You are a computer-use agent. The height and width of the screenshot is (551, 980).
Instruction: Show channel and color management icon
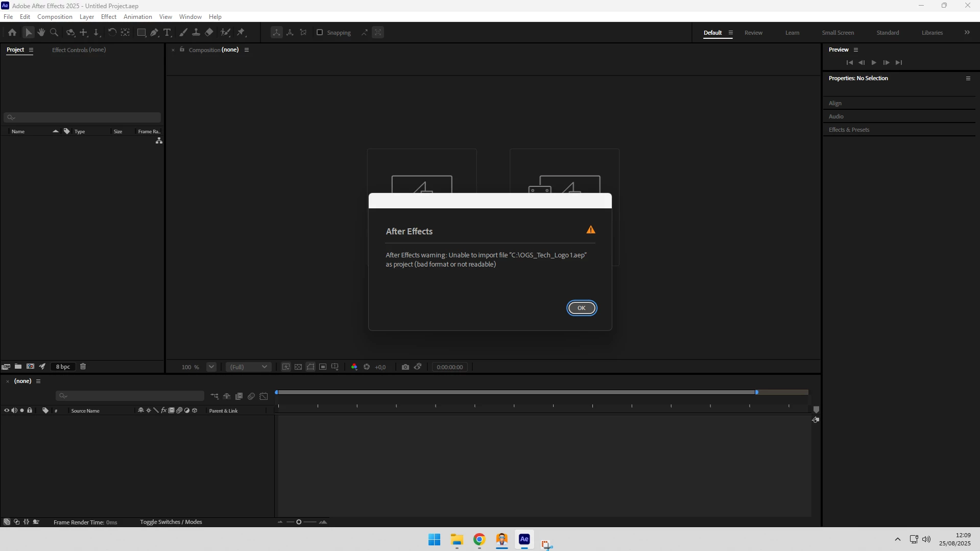tap(354, 367)
